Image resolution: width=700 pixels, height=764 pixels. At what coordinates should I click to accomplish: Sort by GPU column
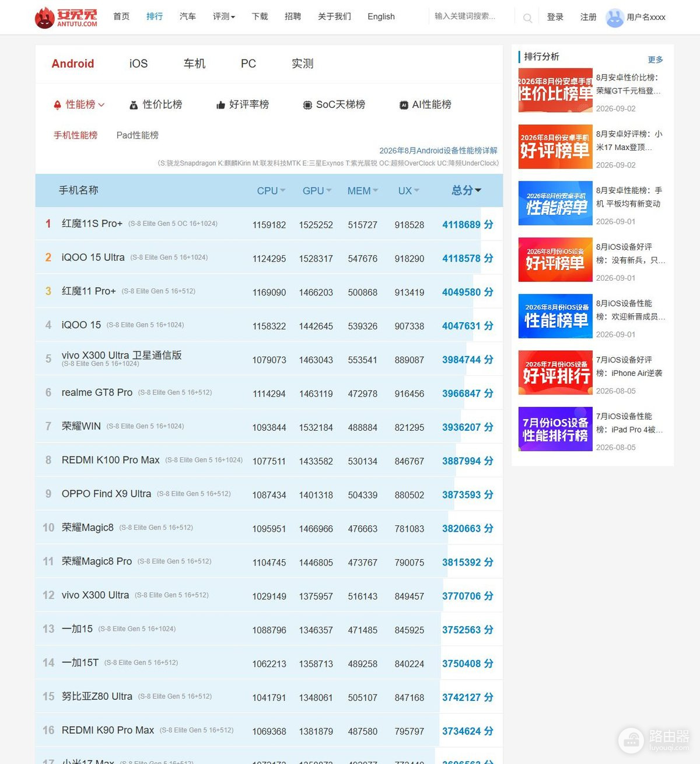[317, 191]
